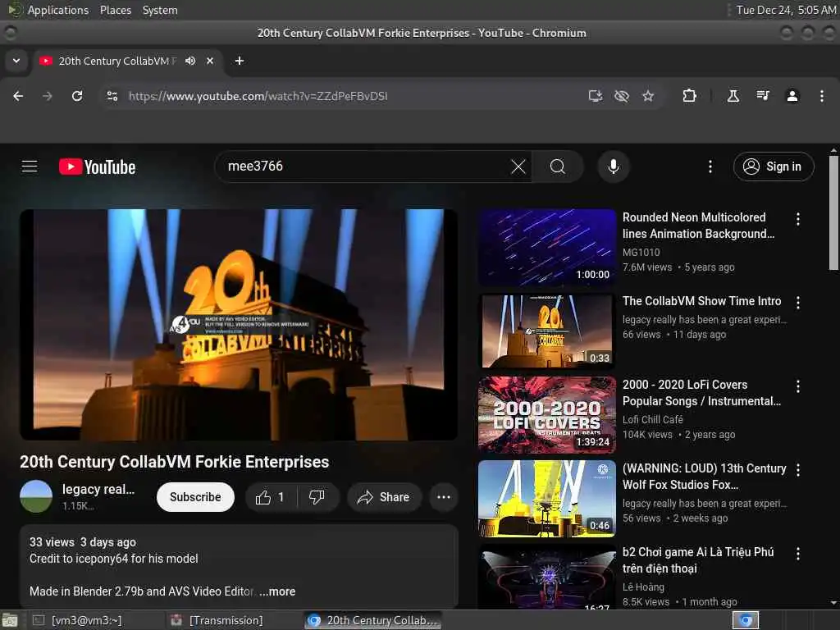Open the System menu
This screenshot has width=840, height=630.
(160, 10)
